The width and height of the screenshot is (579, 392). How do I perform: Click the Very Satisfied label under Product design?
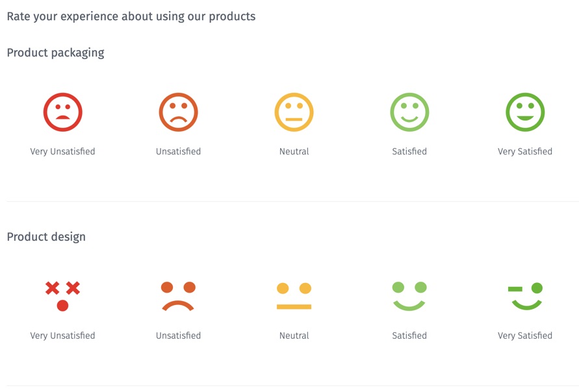pos(525,336)
